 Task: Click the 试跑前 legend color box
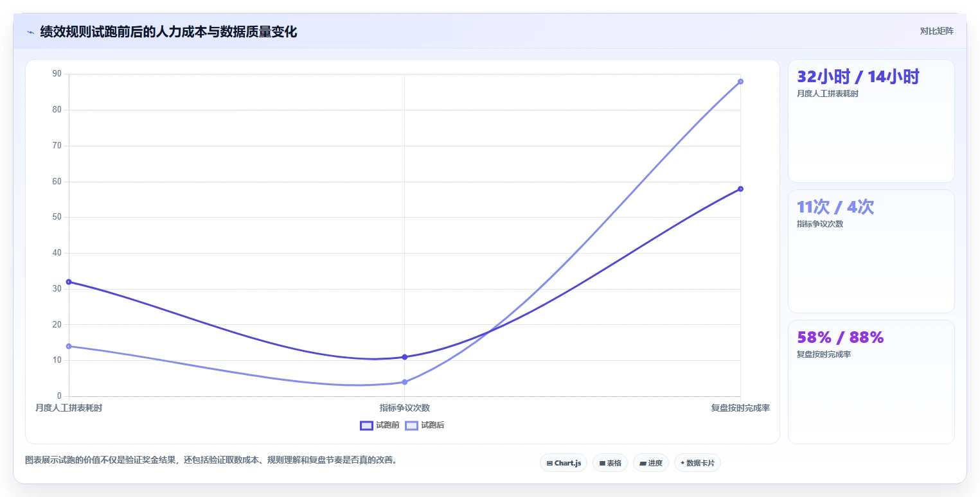[x=366, y=425]
